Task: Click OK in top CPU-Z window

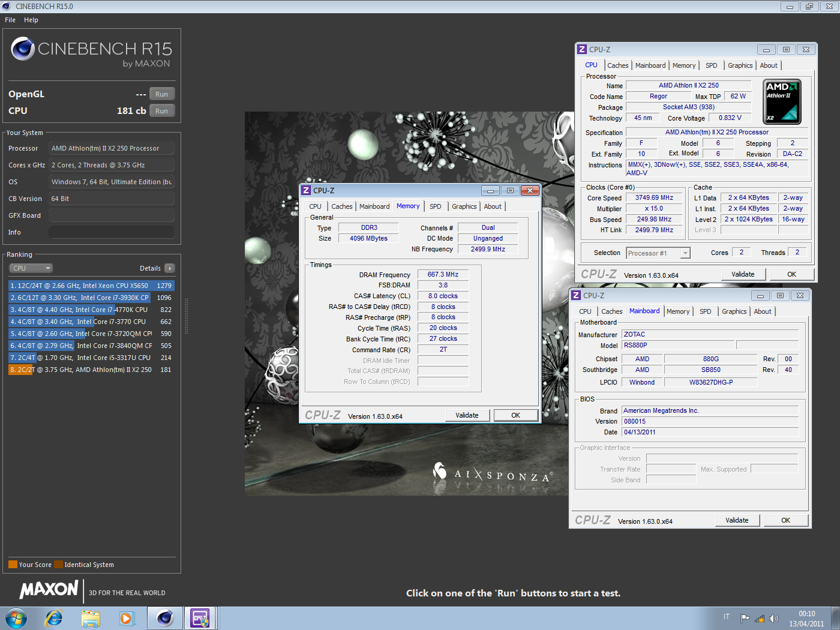Action: pyautogui.click(x=792, y=274)
